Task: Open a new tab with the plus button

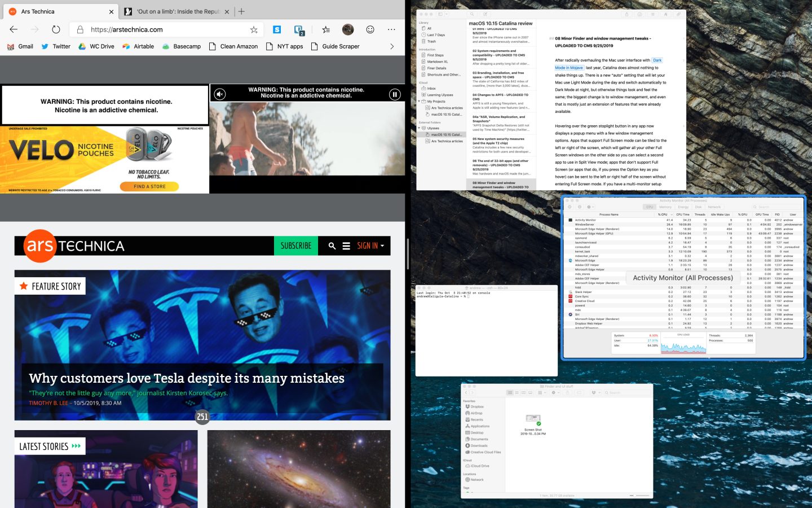Action: pos(241,11)
